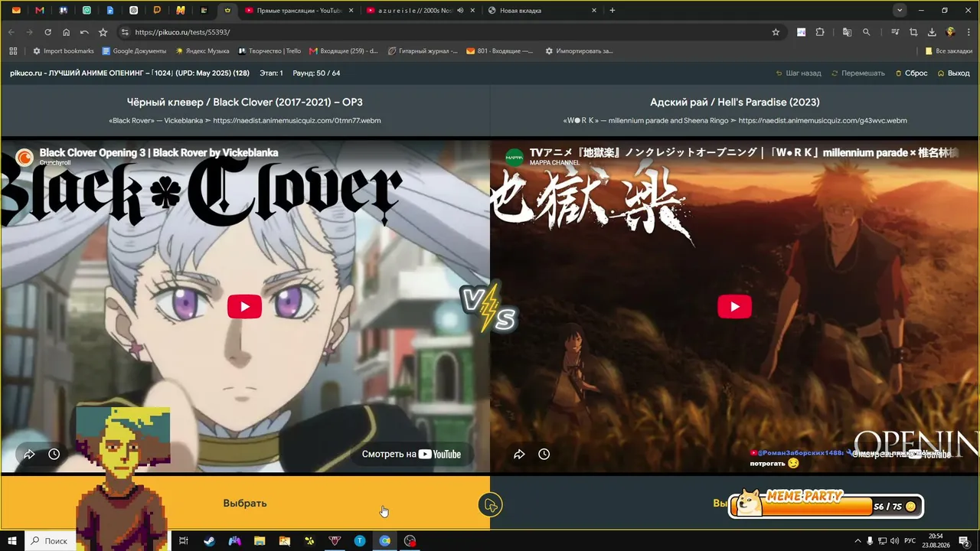Launch Steam from the taskbar
This screenshot has height=551, width=980.
[x=209, y=541]
